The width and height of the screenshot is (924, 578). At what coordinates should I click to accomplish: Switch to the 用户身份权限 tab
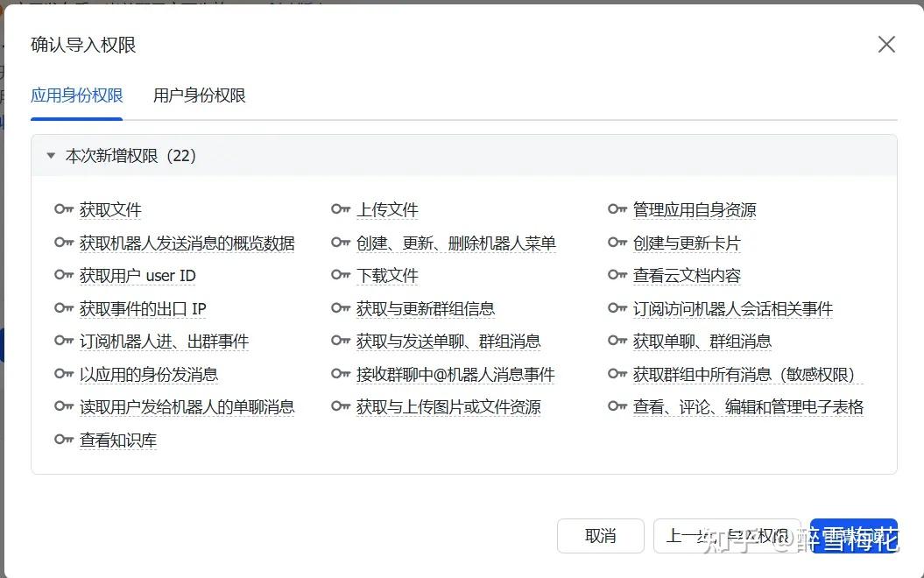click(199, 95)
